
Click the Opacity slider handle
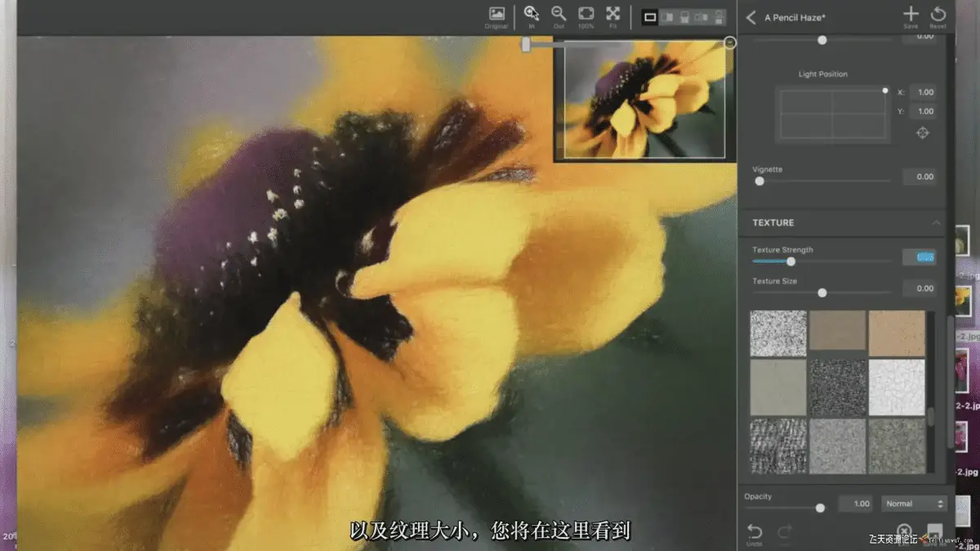(820, 508)
